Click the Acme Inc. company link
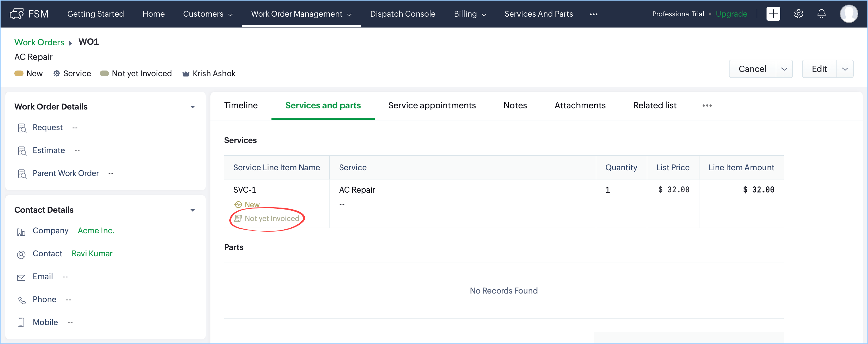This screenshot has width=868, height=344. (x=96, y=230)
